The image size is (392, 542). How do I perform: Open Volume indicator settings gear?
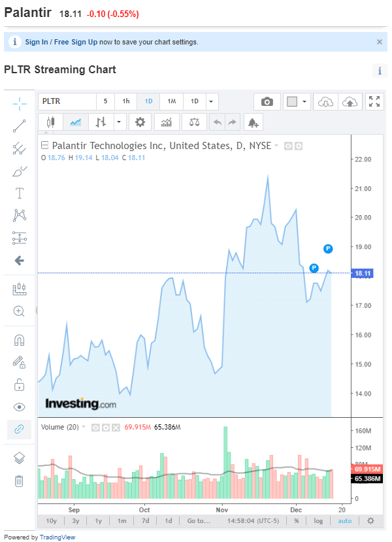coord(106,428)
